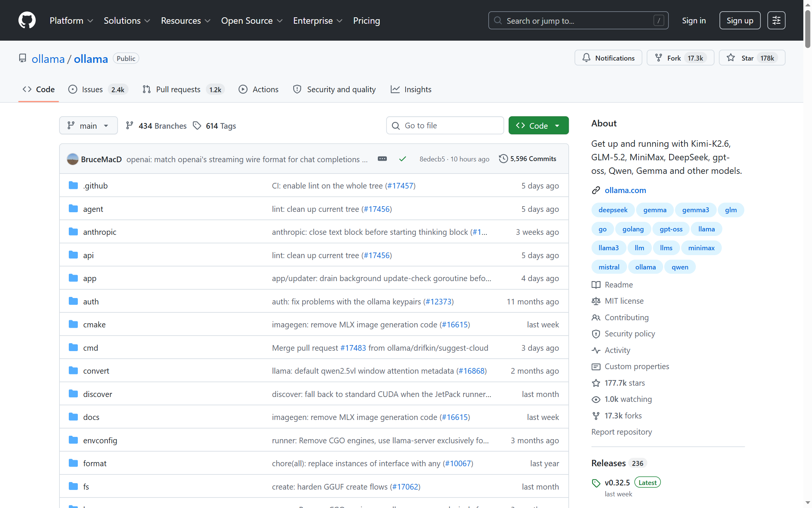The height and width of the screenshot is (508, 812).
Task: Click the Report repository link
Action: point(622,432)
